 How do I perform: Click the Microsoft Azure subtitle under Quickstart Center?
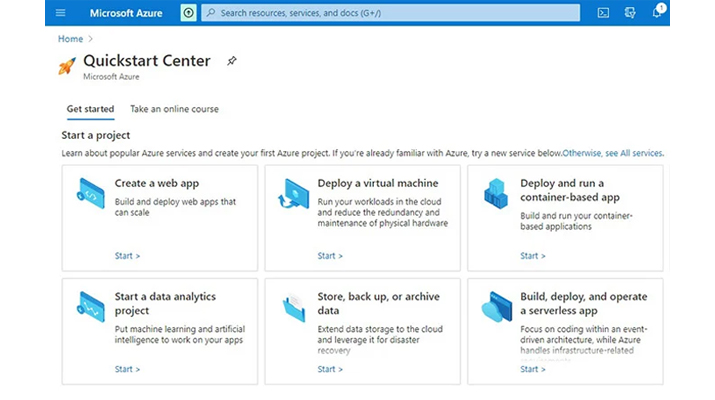tap(111, 77)
